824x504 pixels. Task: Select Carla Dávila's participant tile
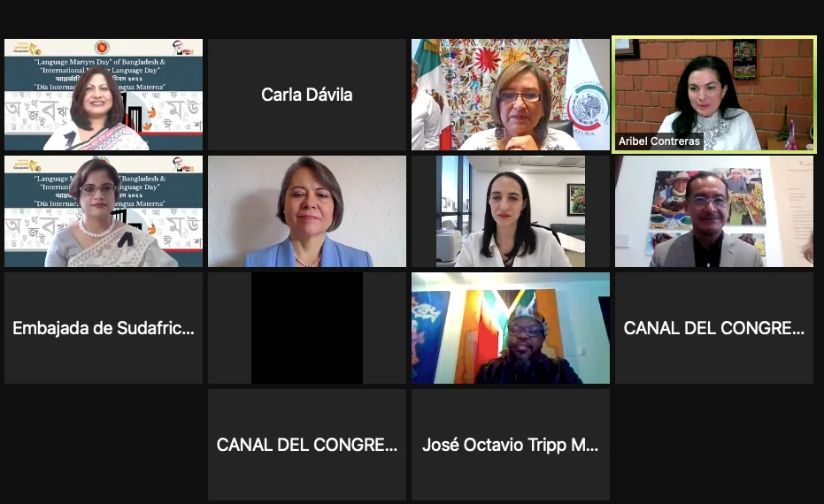pyautogui.click(x=307, y=95)
